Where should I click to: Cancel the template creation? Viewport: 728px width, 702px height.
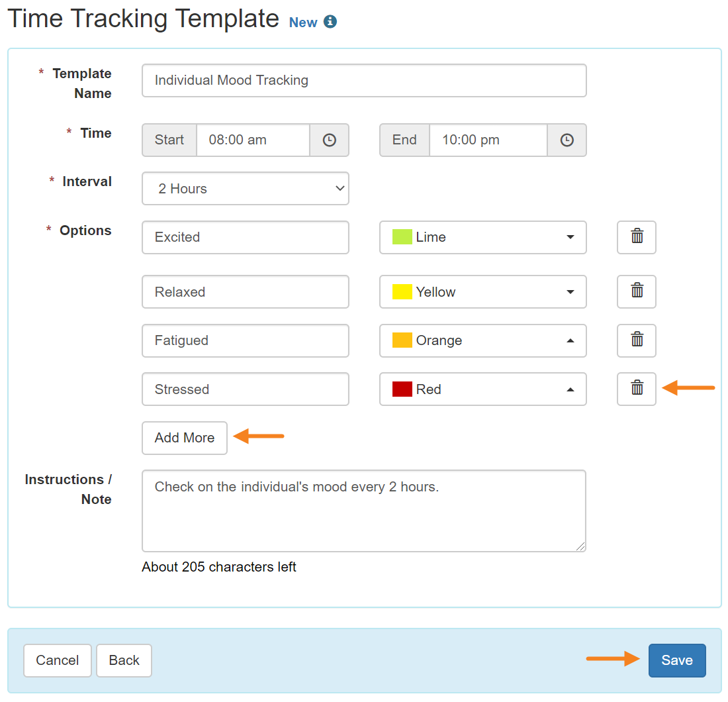(x=57, y=660)
